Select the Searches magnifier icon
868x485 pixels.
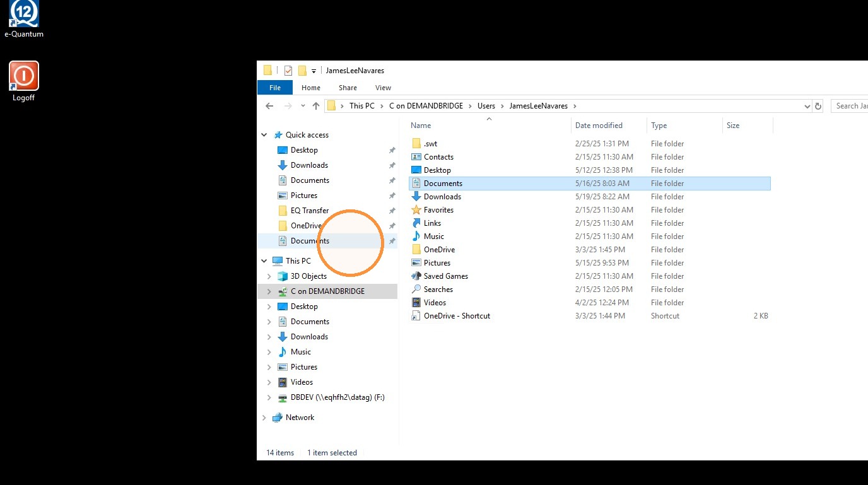point(416,289)
